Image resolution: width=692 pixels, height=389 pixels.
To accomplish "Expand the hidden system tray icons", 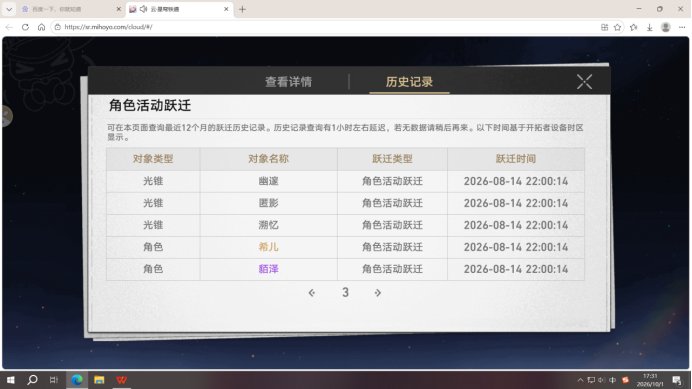I will (x=580, y=380).
